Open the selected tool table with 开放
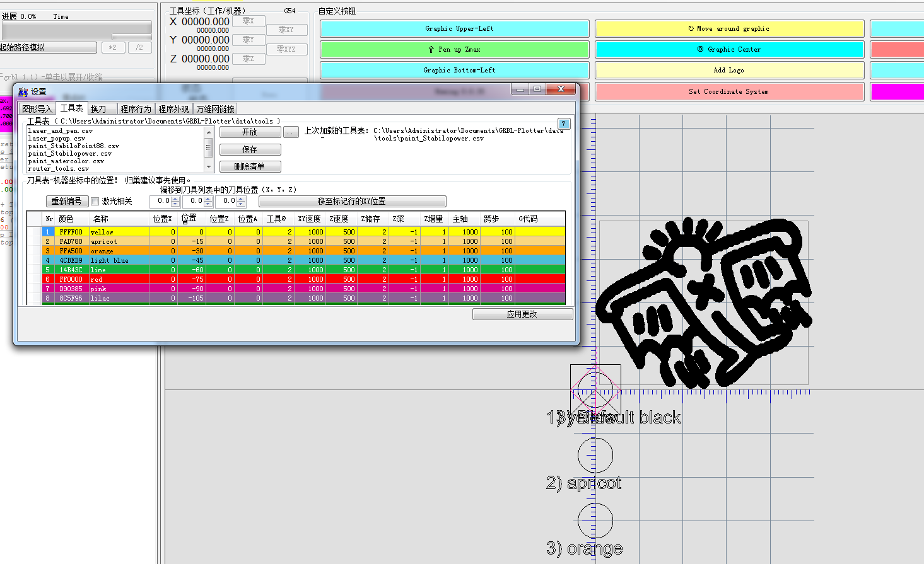Viewport: 924px width, 564px height. coord(250,132)
